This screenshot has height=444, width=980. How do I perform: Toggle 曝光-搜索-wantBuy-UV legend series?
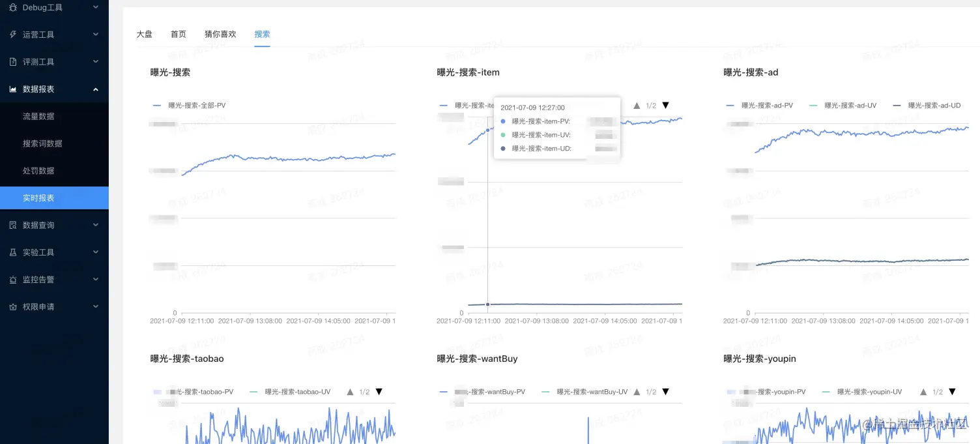tap(584, 392)
